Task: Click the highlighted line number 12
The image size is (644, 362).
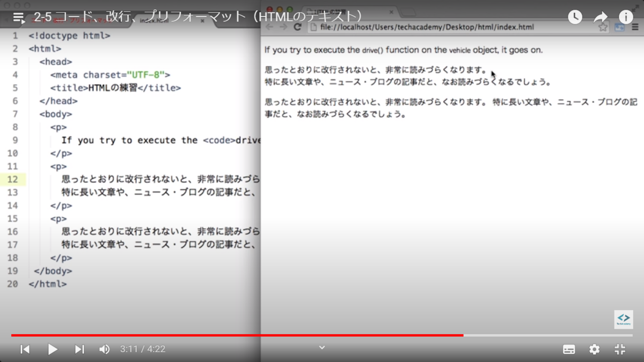Action: tap(12, 179)
